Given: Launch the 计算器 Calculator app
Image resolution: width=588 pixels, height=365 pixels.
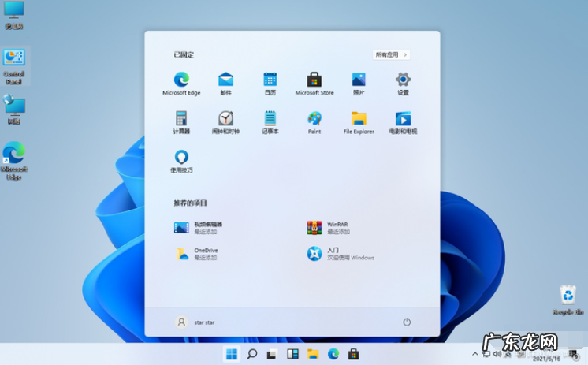Looking at the screenshot, I should 181,122.
